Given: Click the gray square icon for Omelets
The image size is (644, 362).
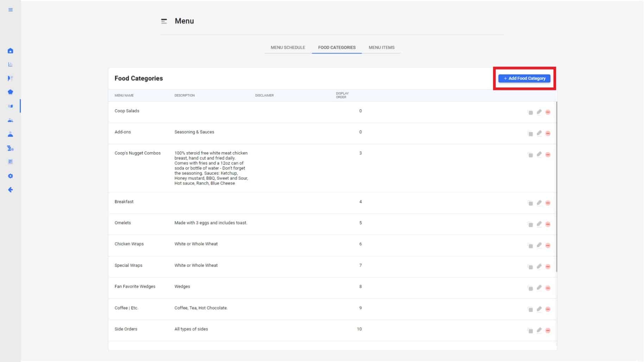Looking at the screenshot, I should (530, 225).
